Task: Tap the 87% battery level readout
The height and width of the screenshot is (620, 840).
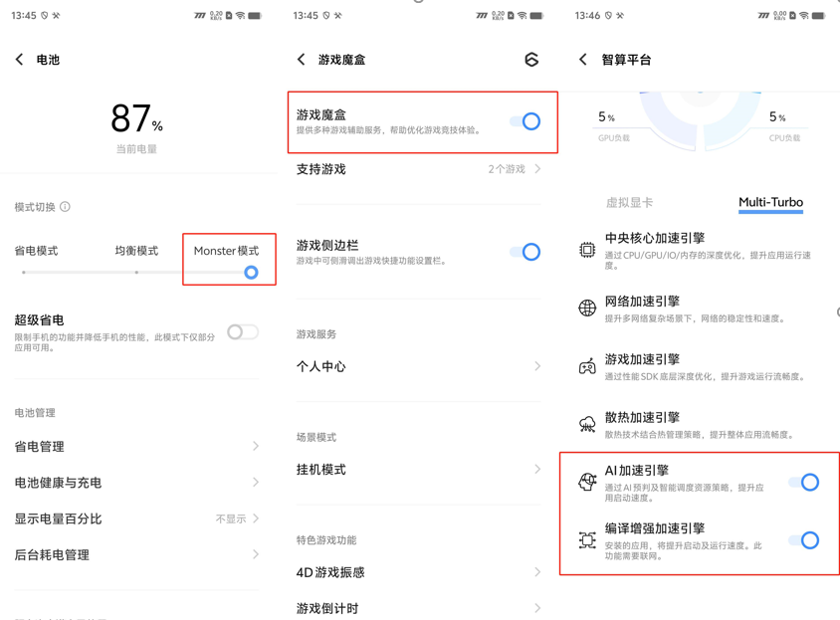Action: pos(136,117)
